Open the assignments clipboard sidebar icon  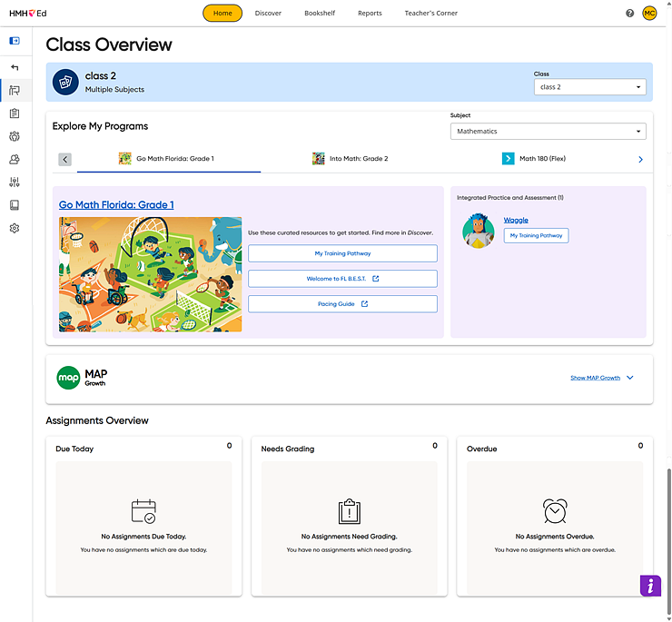(15, 114)
